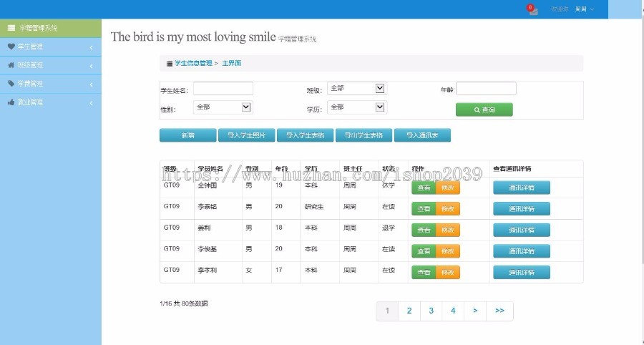Viewport: 644px width, 345px height.
Task: Go to page 3 in the pagination
Action: [431, 311]
